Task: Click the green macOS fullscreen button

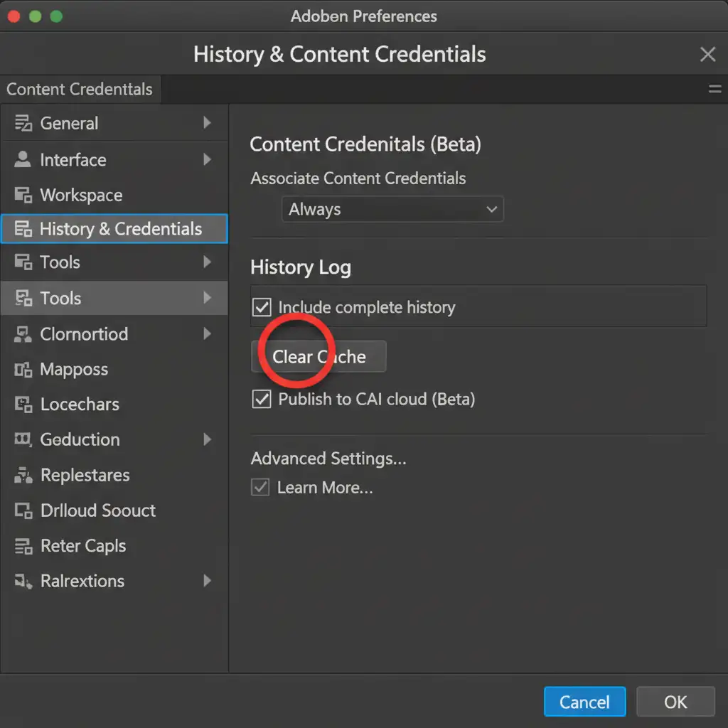Action: [x=56, y=16]
